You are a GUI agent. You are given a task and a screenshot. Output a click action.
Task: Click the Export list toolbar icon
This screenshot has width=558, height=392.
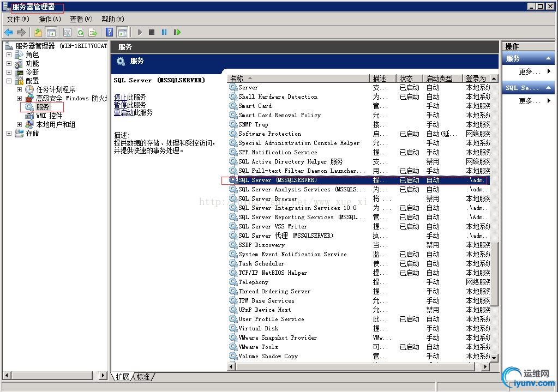[93, 32]
